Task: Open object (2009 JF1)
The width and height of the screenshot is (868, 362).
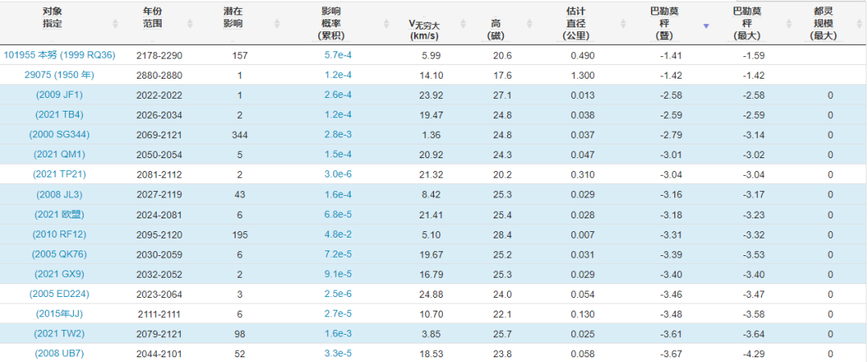Action: 59,95
